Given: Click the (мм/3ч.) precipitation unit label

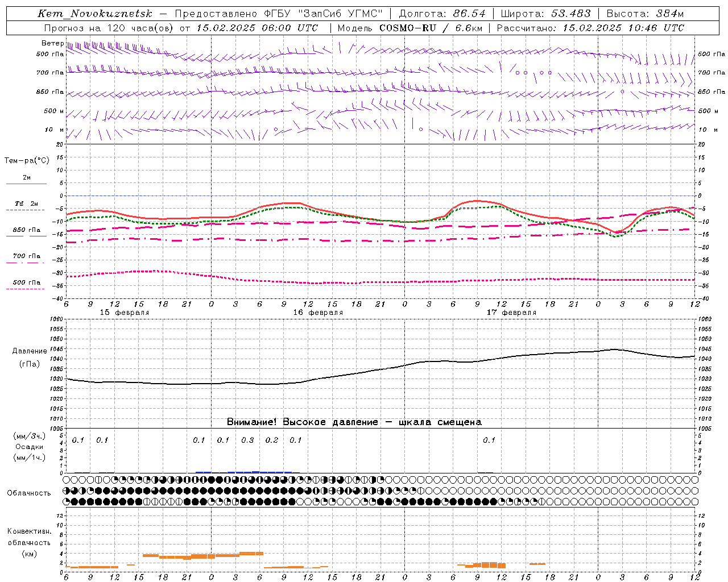Looking at the screenshot, I should [30, 436].
